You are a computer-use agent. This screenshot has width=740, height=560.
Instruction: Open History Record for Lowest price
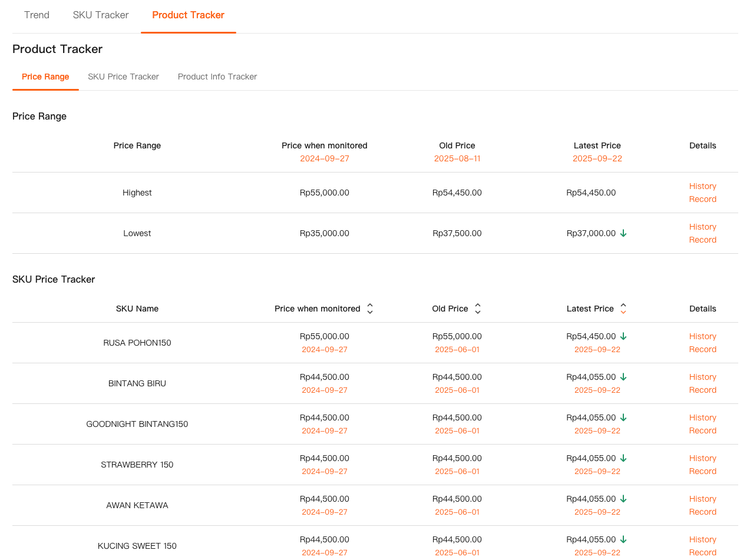point(702,233)
